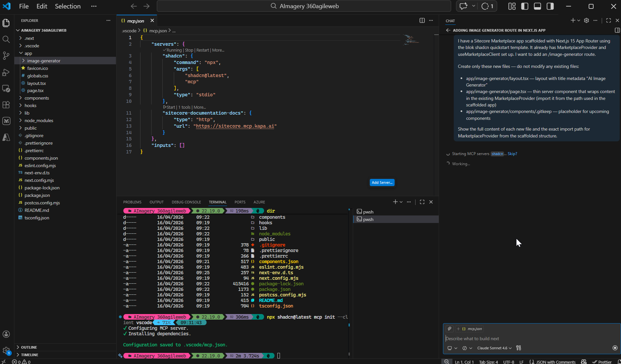This screenshot has width=621, height=364.
Task: Click the editor minimap preview
Action: tap(411, 40)
